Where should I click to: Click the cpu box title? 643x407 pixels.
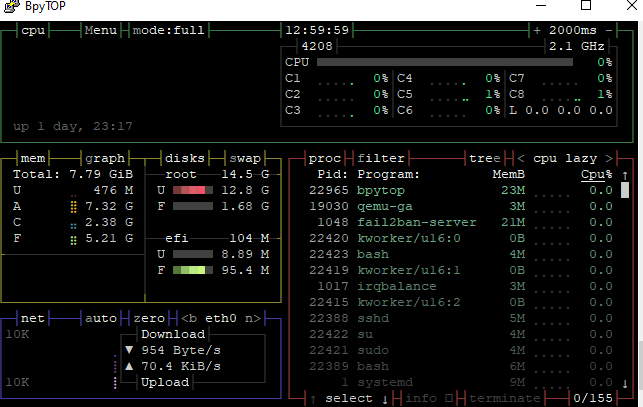click(x=33, y=30)
